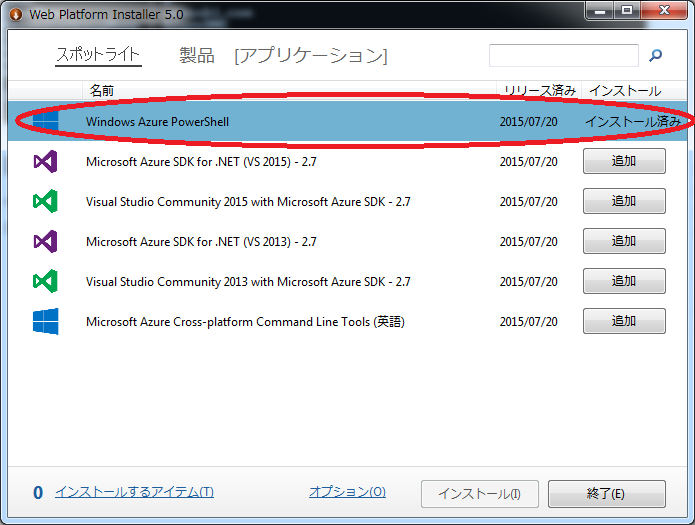
Task: Click the Windows Azure PowerShell icon
Action: 45,121
